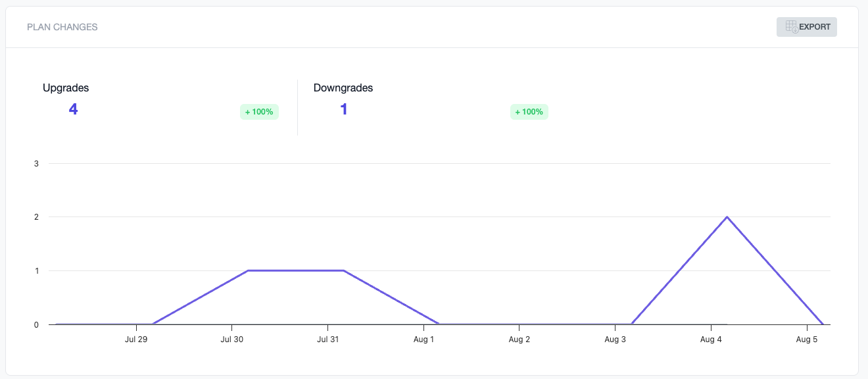Click the line data point above Jul 30
This screenshot has width=868, height=379.
248,270
